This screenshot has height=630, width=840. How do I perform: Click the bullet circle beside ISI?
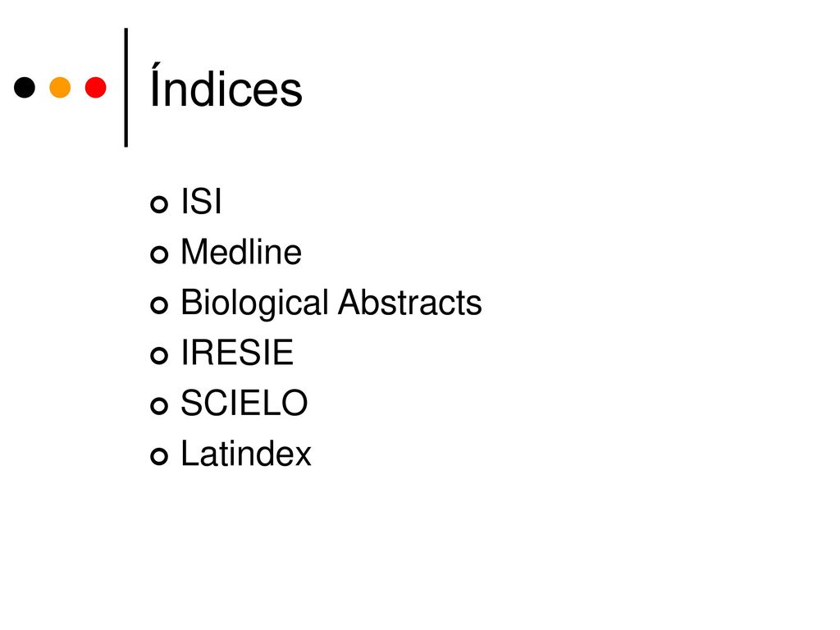click(159, 204)
